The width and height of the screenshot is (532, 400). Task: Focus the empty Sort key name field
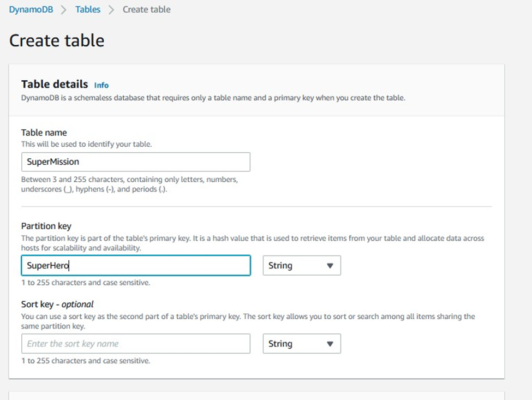[x=136, y=344]
